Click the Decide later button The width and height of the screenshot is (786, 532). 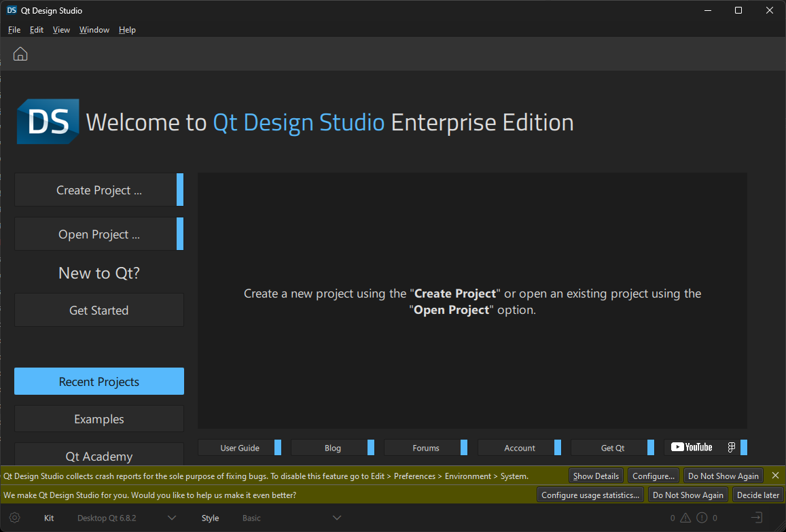758,495
